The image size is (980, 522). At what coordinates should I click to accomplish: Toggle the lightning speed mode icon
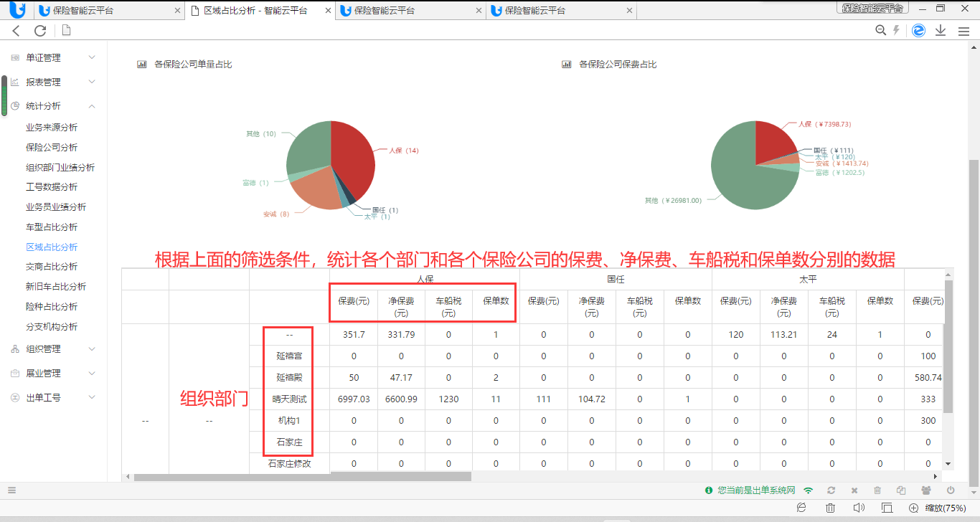click(x=896, y=30)
